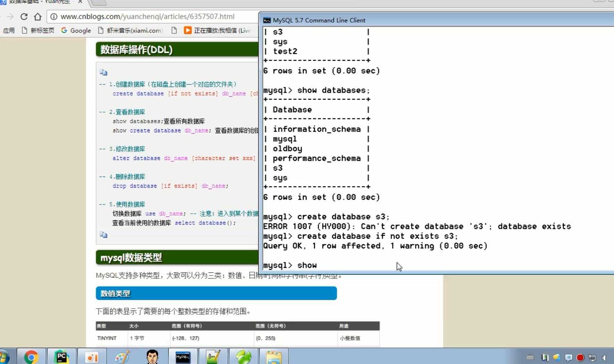Copy code icon at top of DDL code block
The image size is (614, 364).
(103, 72)
